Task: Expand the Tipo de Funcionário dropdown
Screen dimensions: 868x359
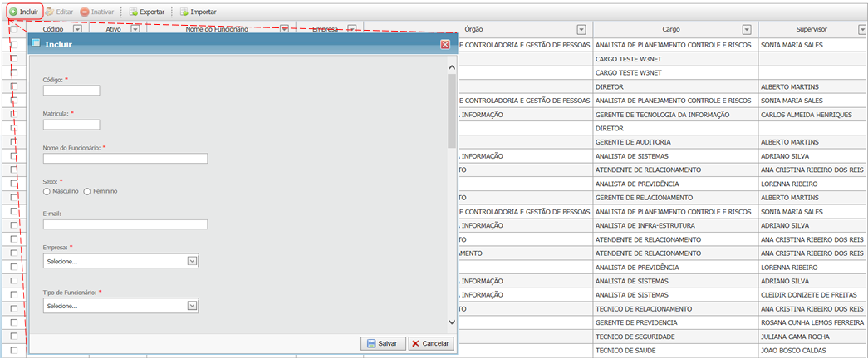Action: click(192, 306)
